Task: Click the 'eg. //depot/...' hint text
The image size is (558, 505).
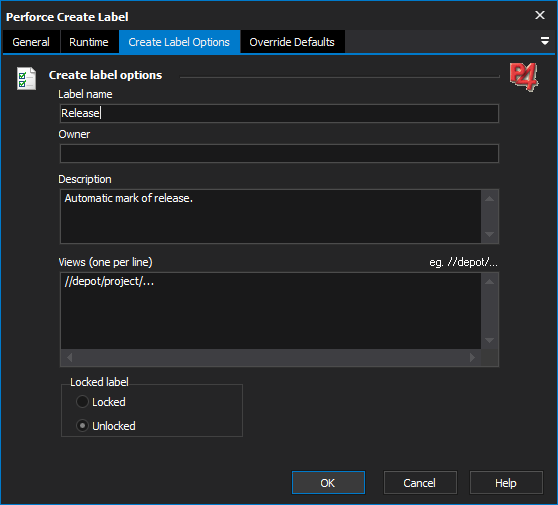Action: 463,262
